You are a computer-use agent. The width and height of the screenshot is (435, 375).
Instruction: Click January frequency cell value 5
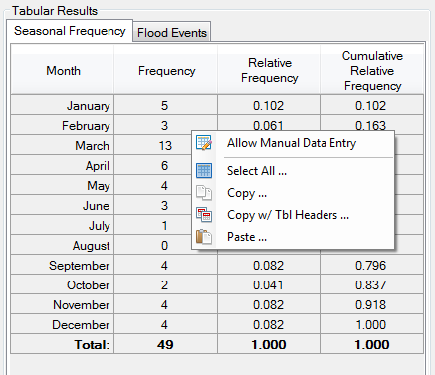164,106
